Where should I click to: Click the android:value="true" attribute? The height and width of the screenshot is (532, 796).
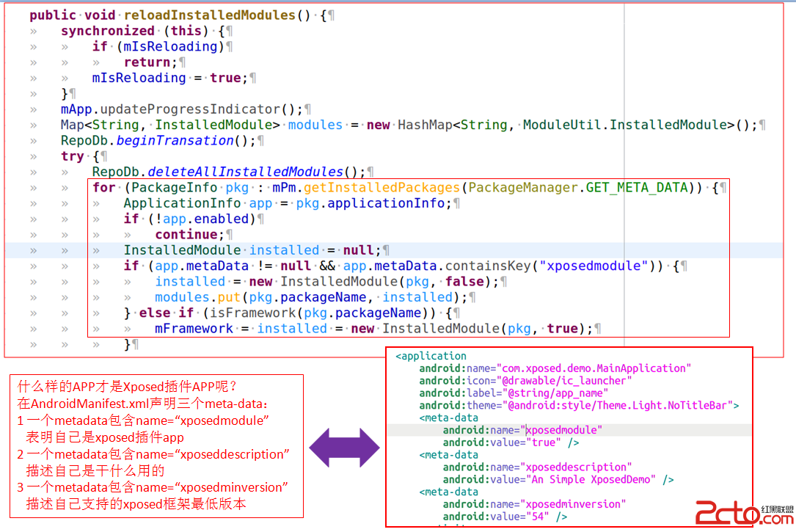click(x=502, y=442)
